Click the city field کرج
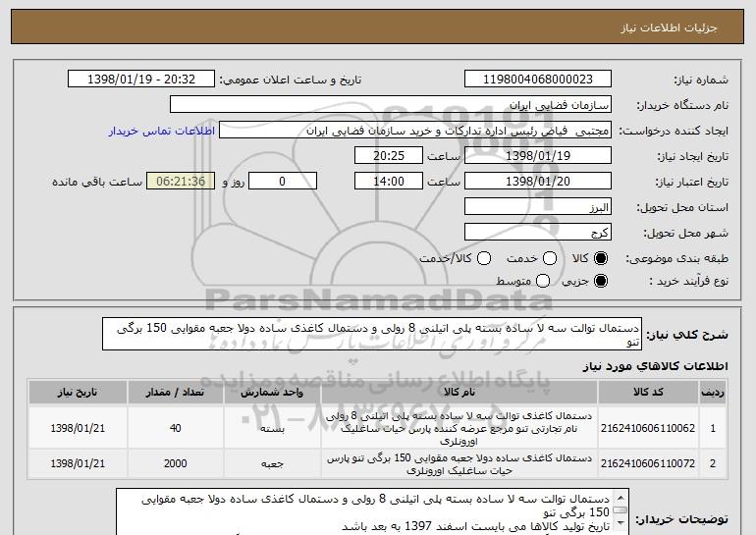 [x=538, y=233]
